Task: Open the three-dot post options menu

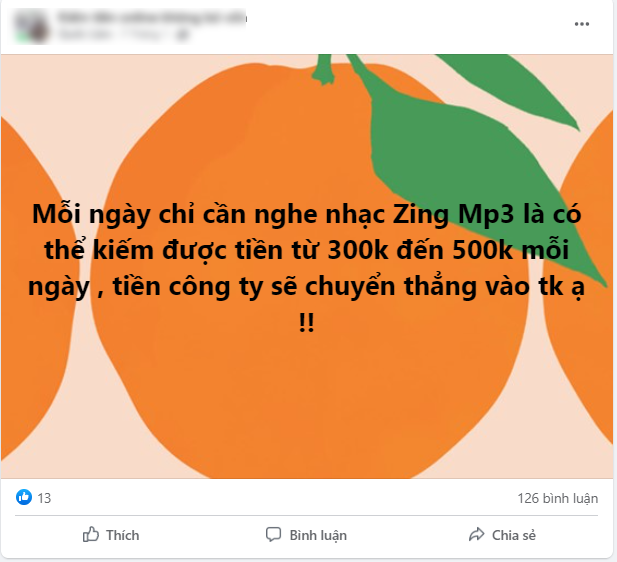Action: pyautogui.click(x=581, y=24)
